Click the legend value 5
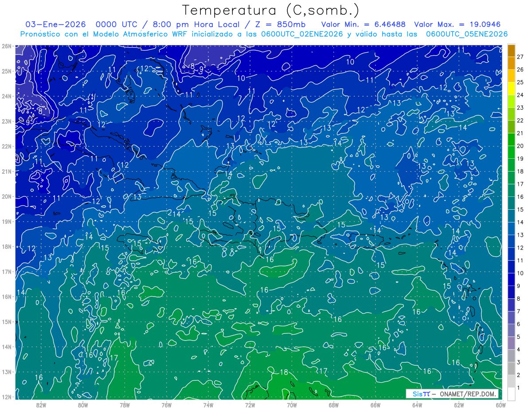This screenshot has width=532, height=411. click(518, 337)
